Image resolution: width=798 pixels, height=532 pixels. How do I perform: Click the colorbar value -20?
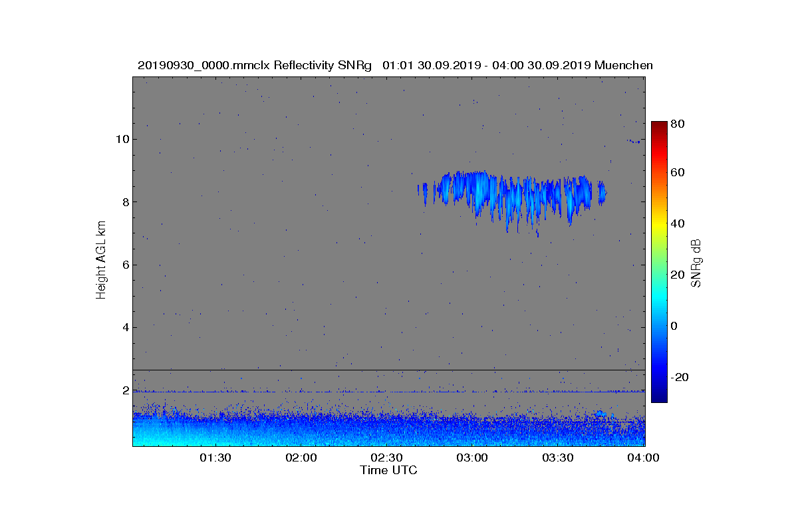point(680,377)
